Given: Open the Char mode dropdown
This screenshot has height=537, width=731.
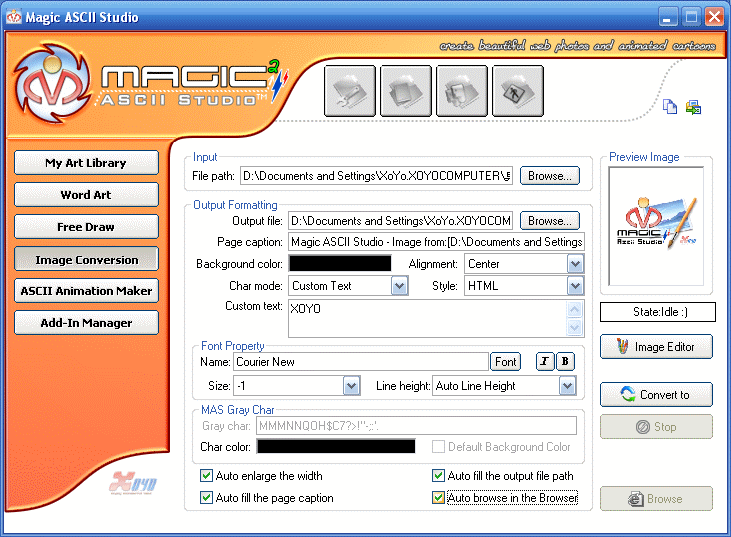Looking at the screenshot, I should [x=399, y=286].
